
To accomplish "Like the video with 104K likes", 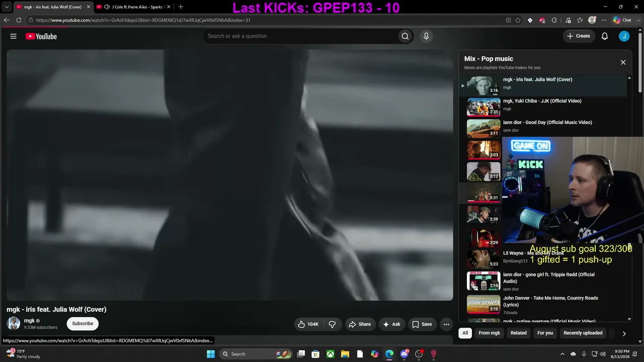I will [308, 324].
